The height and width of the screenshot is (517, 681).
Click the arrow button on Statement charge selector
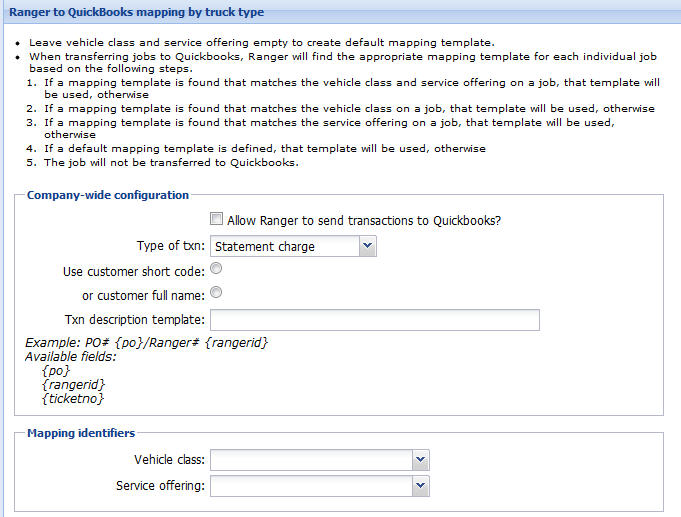pyautogui.click(x=367, y=245)
